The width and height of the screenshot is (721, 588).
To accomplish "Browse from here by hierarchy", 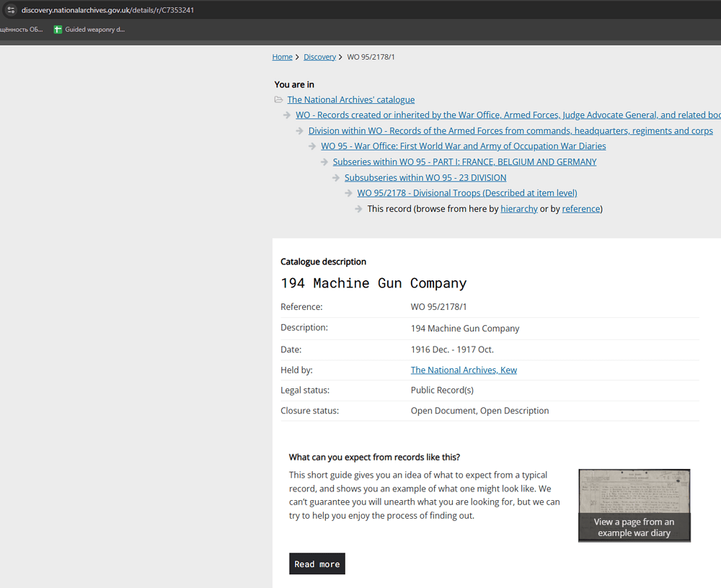I will tap(519, 209).
